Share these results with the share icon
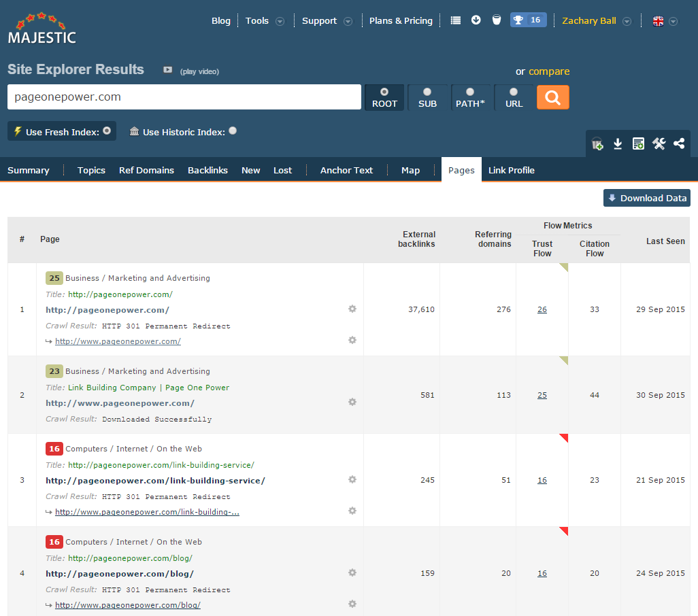The image size is (698, 616). [x=679, y=144]
